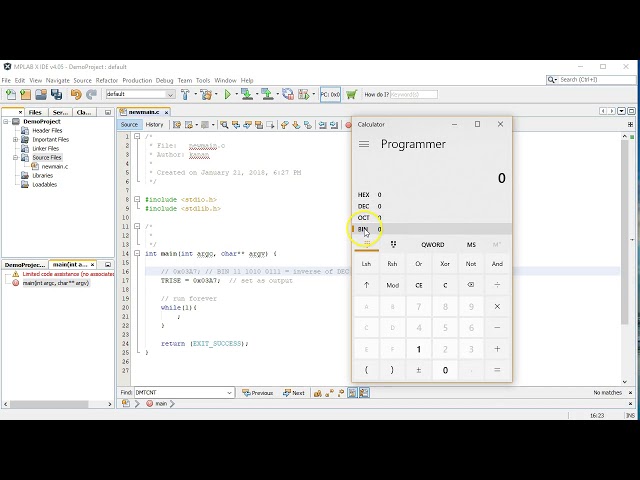
Task: Click the New Project toolbar icon
Action: (26, 95)
